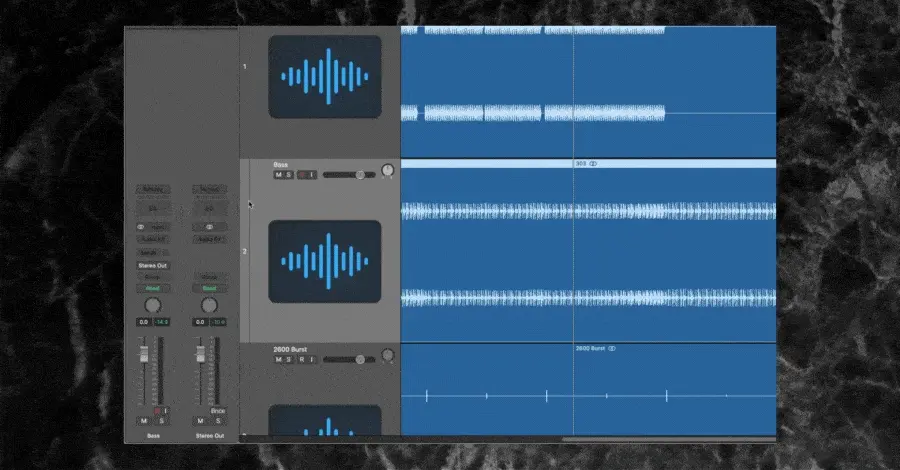
Task: Record-enable the Bass track in track header
Action: coord(301,174)
